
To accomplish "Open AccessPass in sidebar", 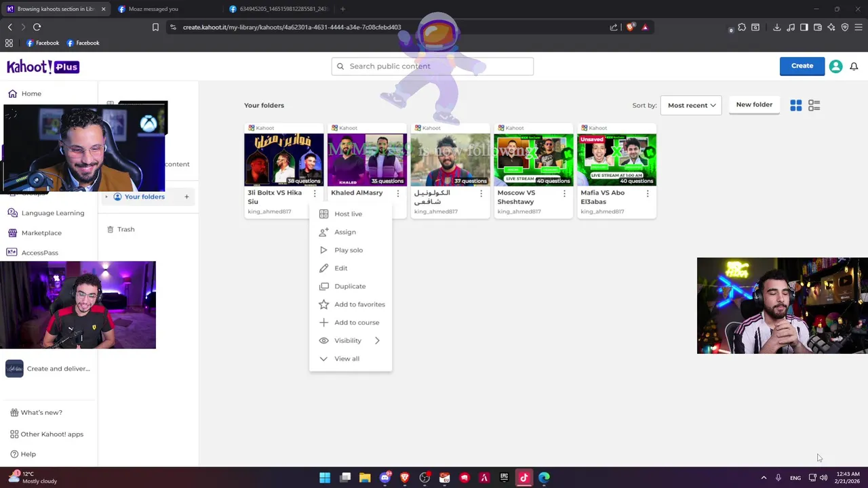I will click(x=33, y=253).
